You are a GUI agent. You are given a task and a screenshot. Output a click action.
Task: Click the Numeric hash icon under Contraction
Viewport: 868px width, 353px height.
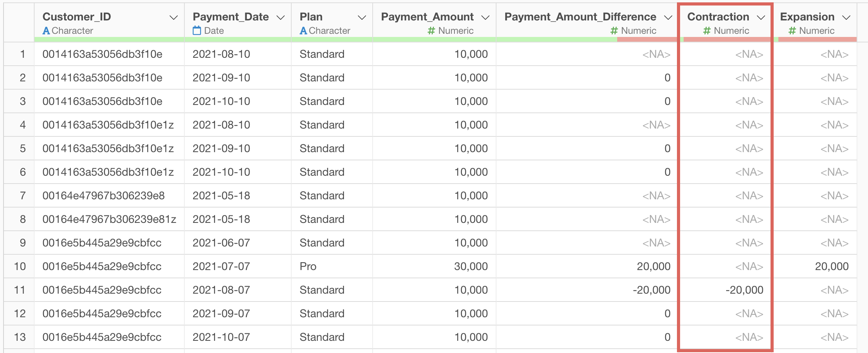pos(707,31)
